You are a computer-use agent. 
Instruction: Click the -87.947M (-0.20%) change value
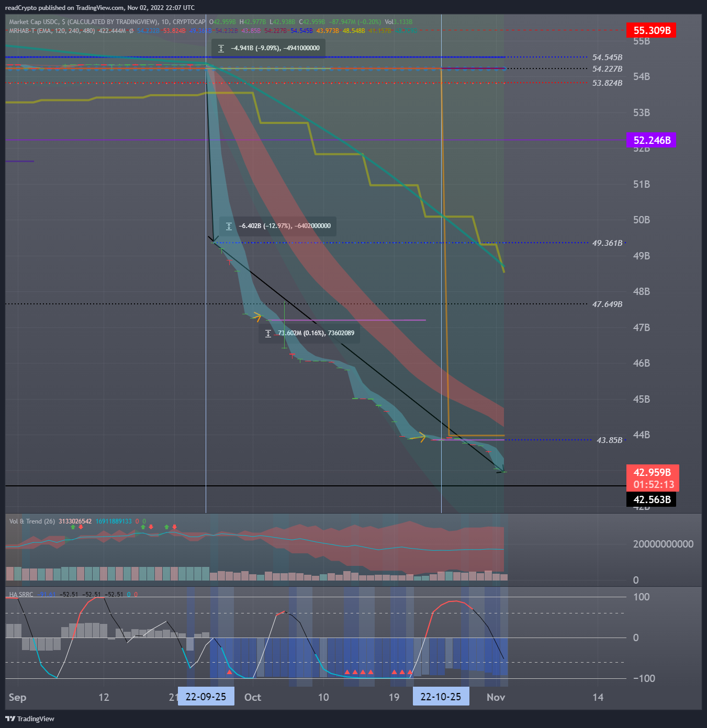point(355,22)
